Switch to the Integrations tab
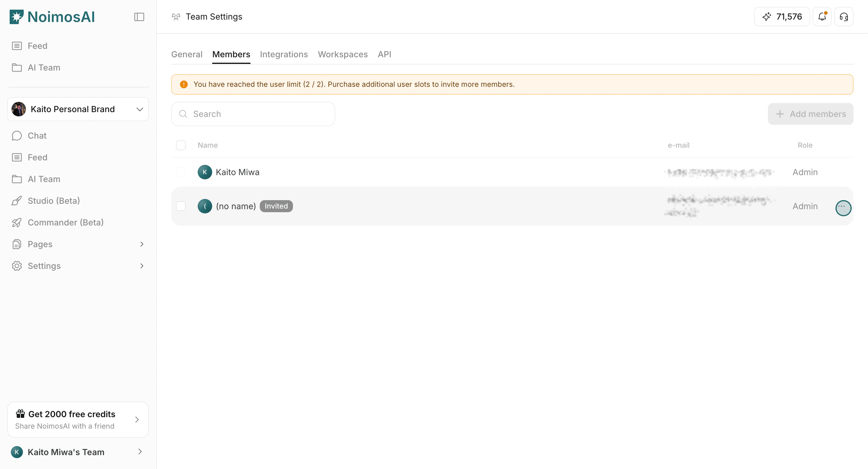Screen dimensions: 868x469 click(284, 54)
